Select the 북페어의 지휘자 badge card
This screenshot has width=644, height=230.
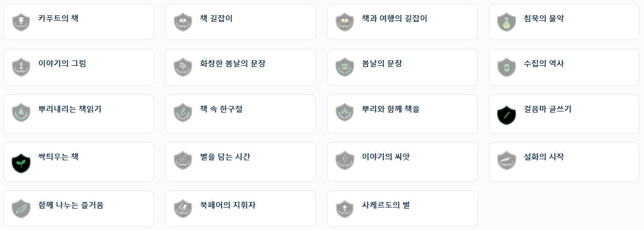(240, 208)
